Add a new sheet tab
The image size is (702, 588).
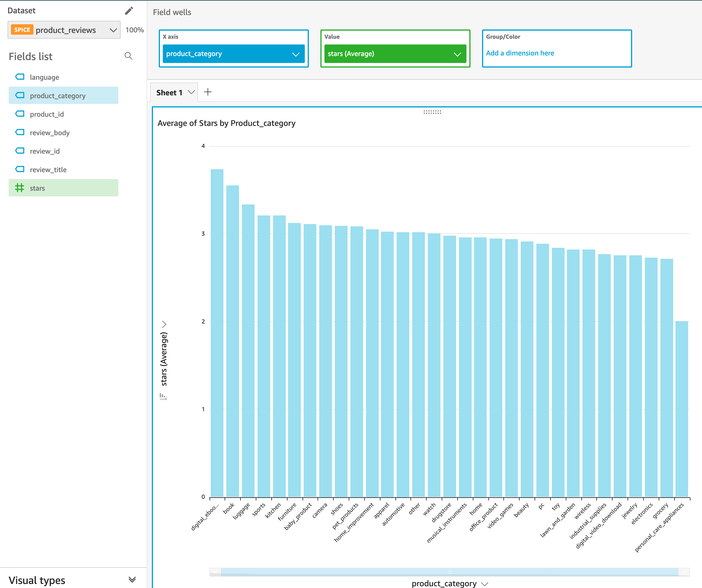click(x=208, y=92)
